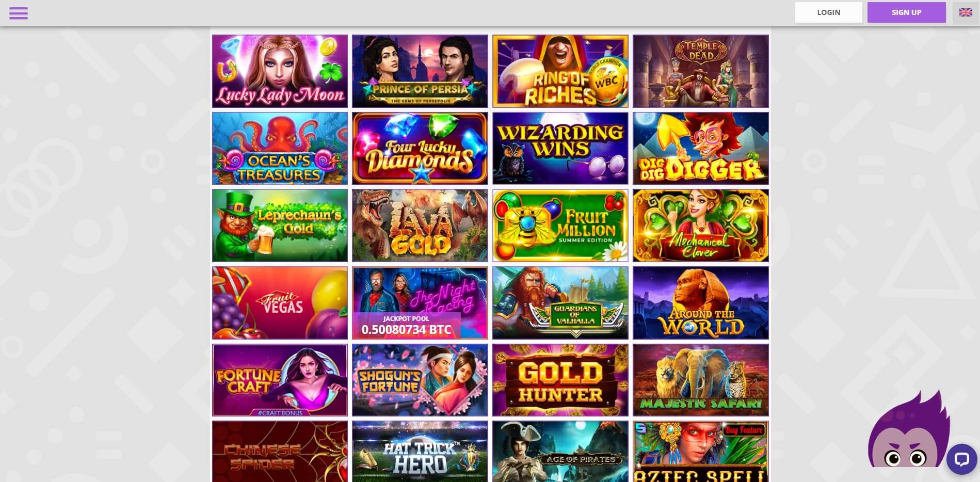Select Dig Dig Digger slot

[701, 149]
